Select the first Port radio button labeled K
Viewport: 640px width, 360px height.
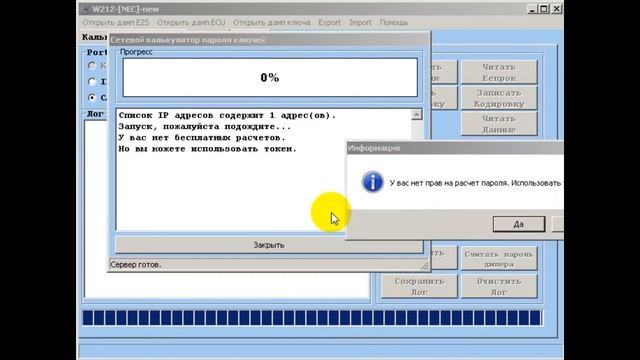[x=92, y=65]
